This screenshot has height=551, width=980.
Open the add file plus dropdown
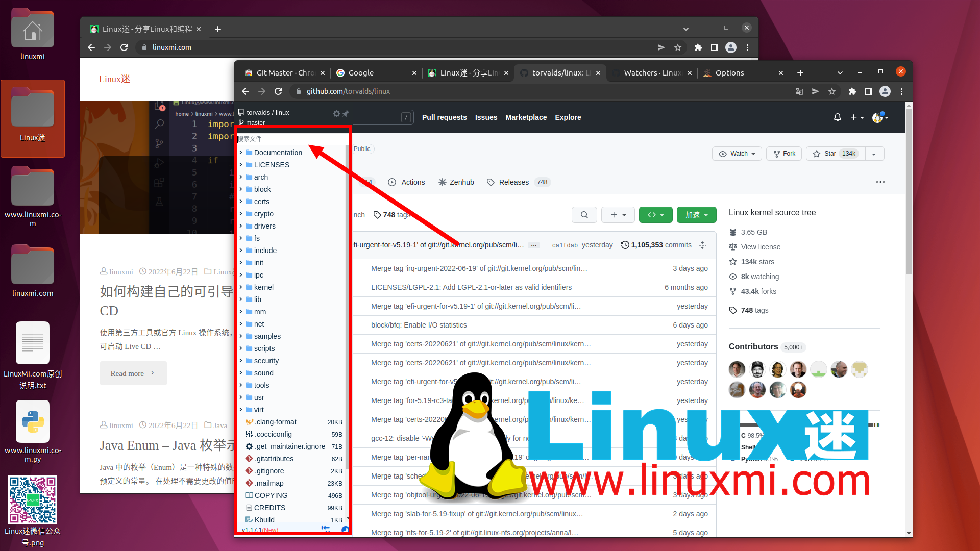(618, 215)
